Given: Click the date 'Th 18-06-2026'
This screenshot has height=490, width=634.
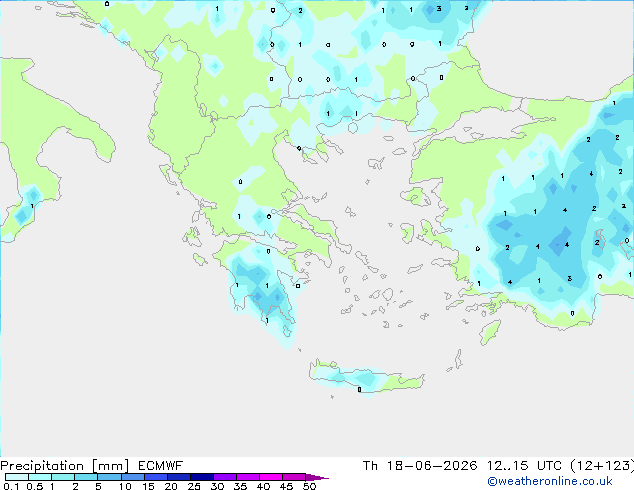Looking at the screenshot, I should 420,466.
